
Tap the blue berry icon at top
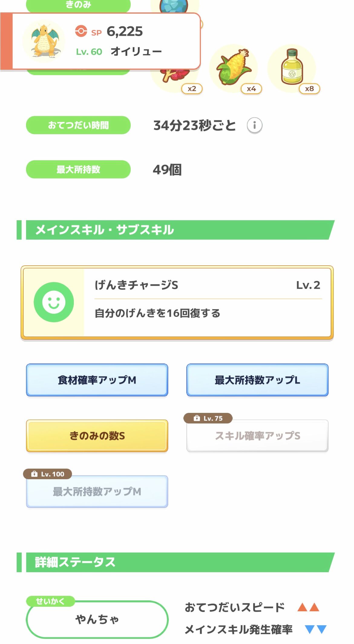click(x=174, y=6)
